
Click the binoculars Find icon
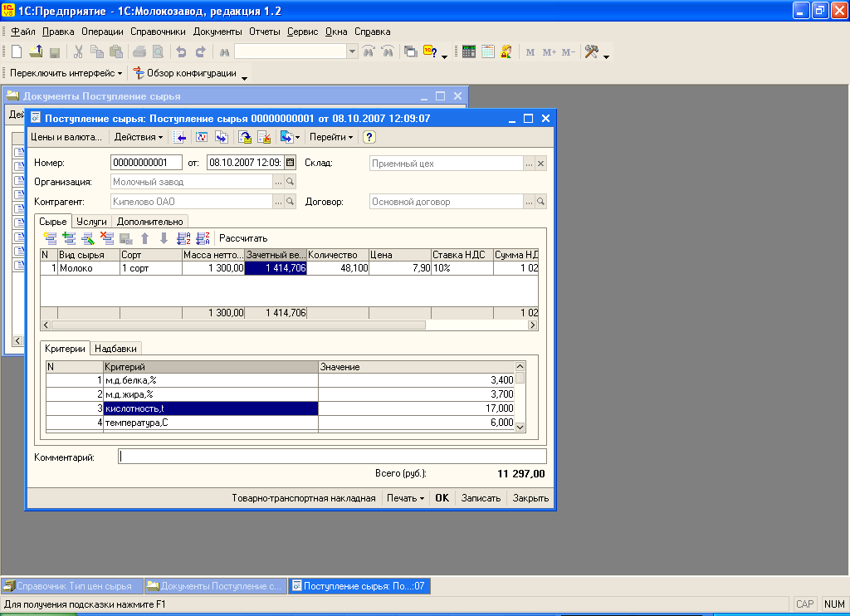(224, 52)
